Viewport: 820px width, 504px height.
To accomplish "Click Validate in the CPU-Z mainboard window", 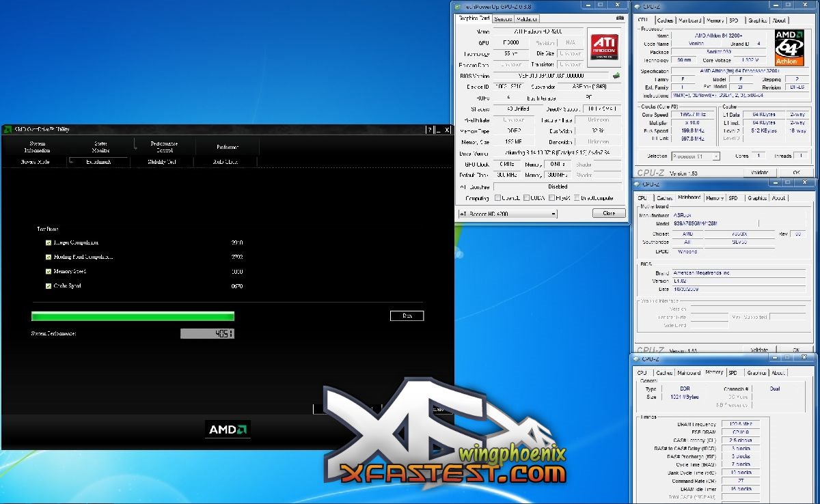I will [760, 350].
